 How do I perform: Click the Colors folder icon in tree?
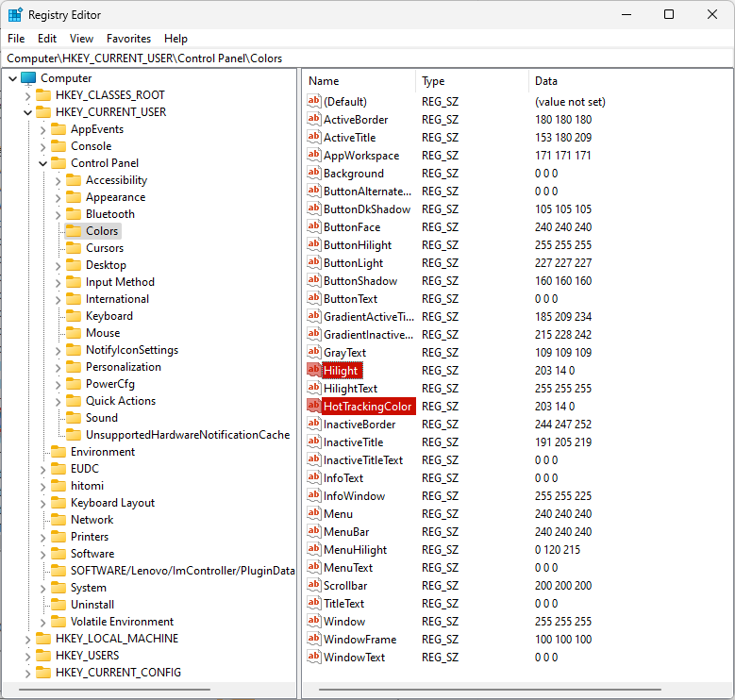coord(74,231)
